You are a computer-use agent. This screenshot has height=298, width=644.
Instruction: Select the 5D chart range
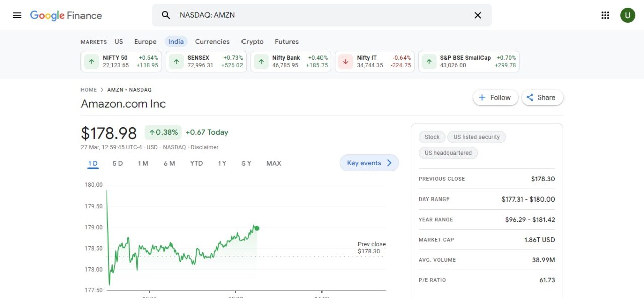[118, 163]
